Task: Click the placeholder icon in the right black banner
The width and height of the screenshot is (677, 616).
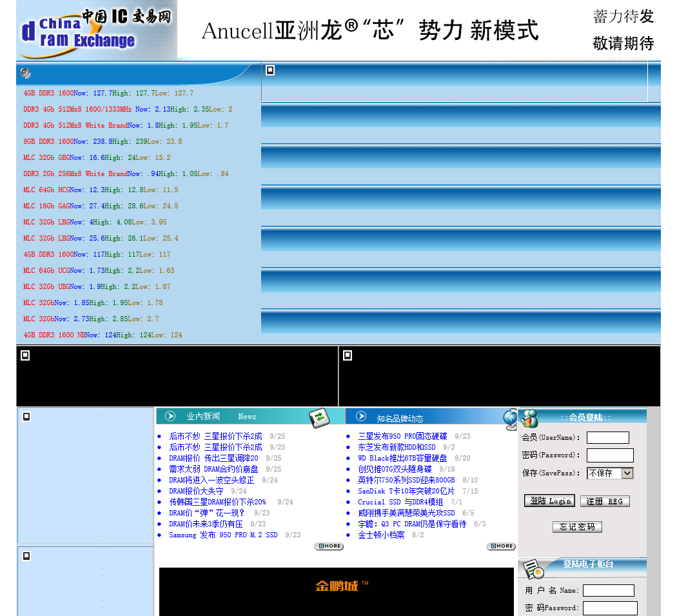Action: click(348, 355)
